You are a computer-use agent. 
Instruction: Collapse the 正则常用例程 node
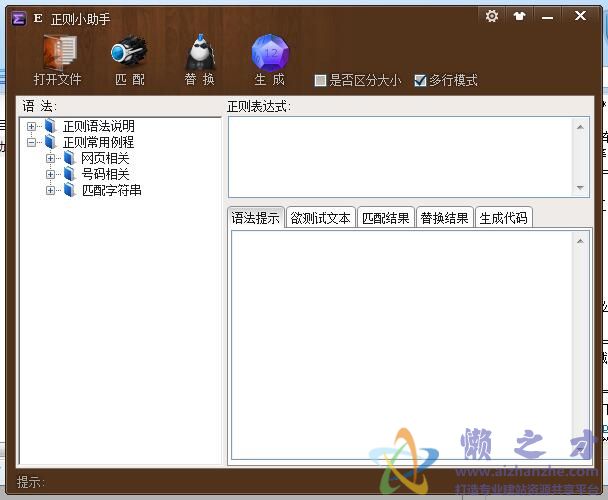pyautogui.click(x=31, y=142)
